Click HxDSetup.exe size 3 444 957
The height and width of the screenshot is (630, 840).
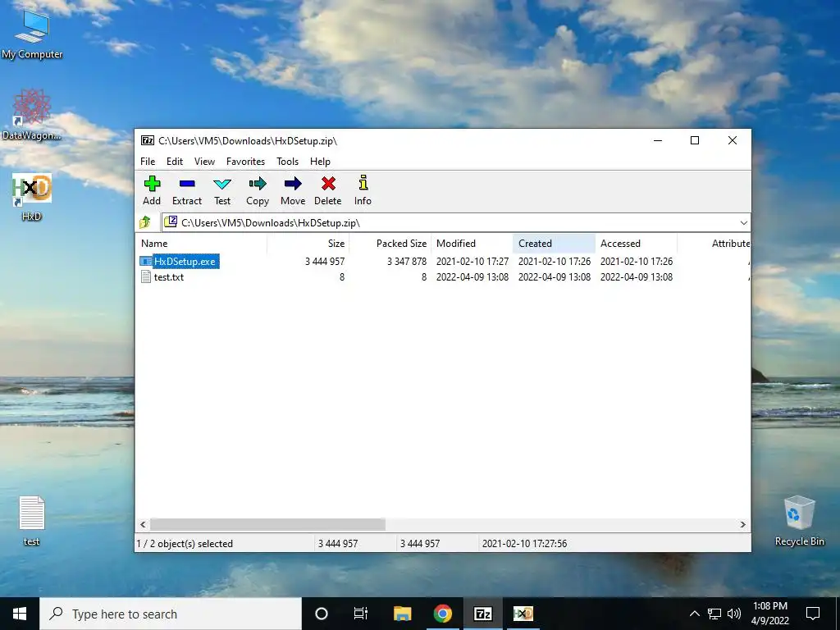pyautogui.click(x=325, y=262)
